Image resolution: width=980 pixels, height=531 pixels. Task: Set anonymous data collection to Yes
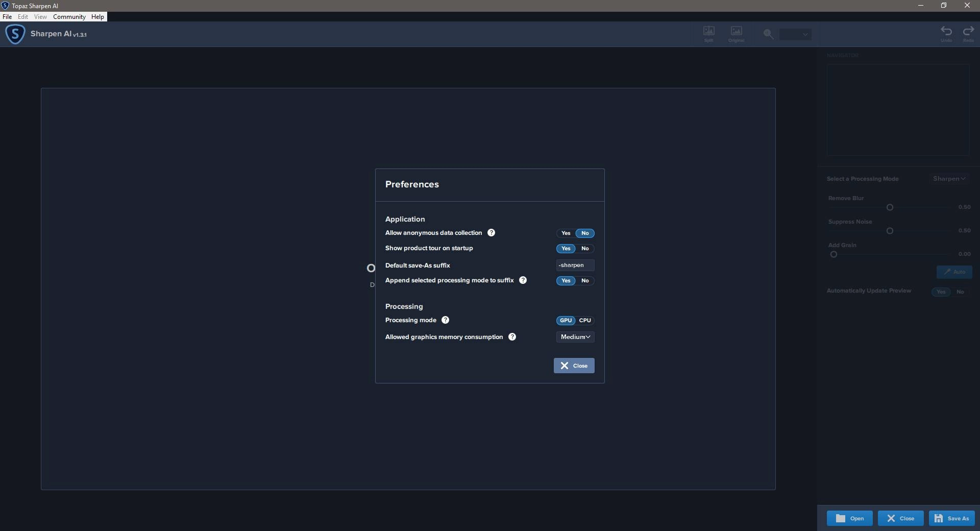click(566, 233)
